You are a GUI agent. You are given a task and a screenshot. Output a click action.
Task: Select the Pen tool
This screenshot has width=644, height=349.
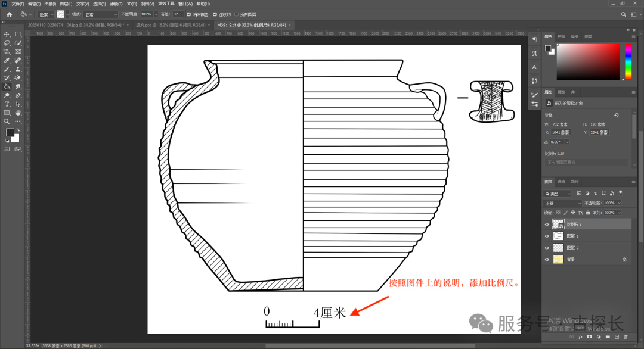pyautogui.click(x=18, y=95)
